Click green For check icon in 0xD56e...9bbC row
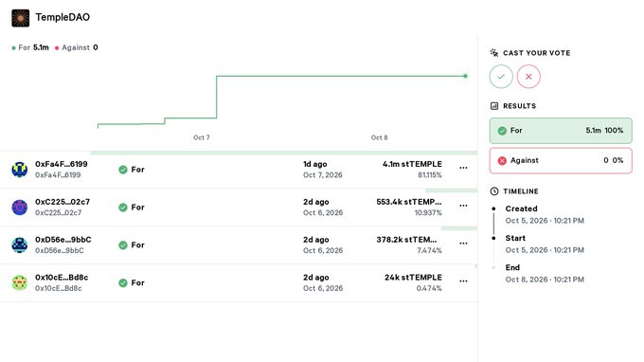644x362 pixels. [123, 245]
